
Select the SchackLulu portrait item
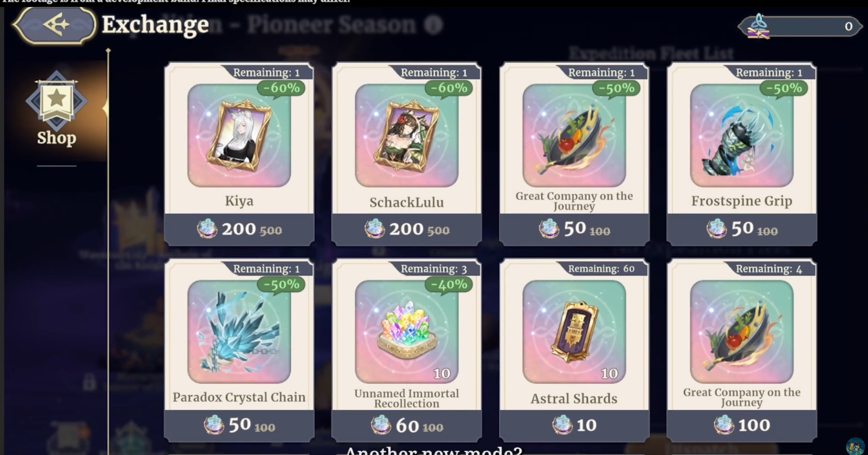tap(406, 136)
